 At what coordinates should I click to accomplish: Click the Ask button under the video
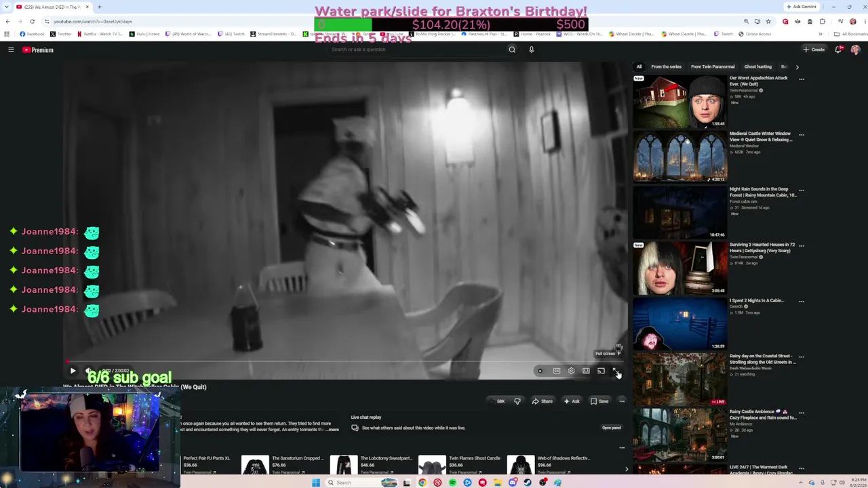pyautogui.click(x=571, y=401)
